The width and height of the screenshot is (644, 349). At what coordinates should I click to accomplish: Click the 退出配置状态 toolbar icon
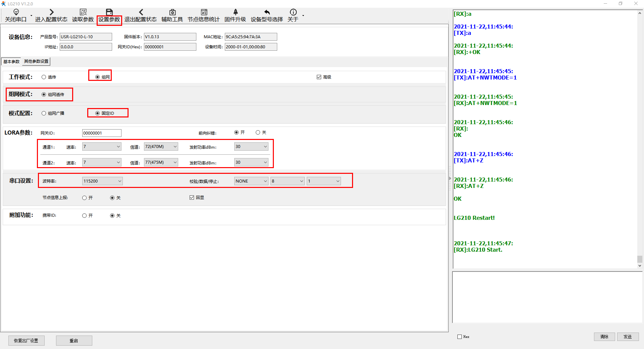(x=141, y=12)
